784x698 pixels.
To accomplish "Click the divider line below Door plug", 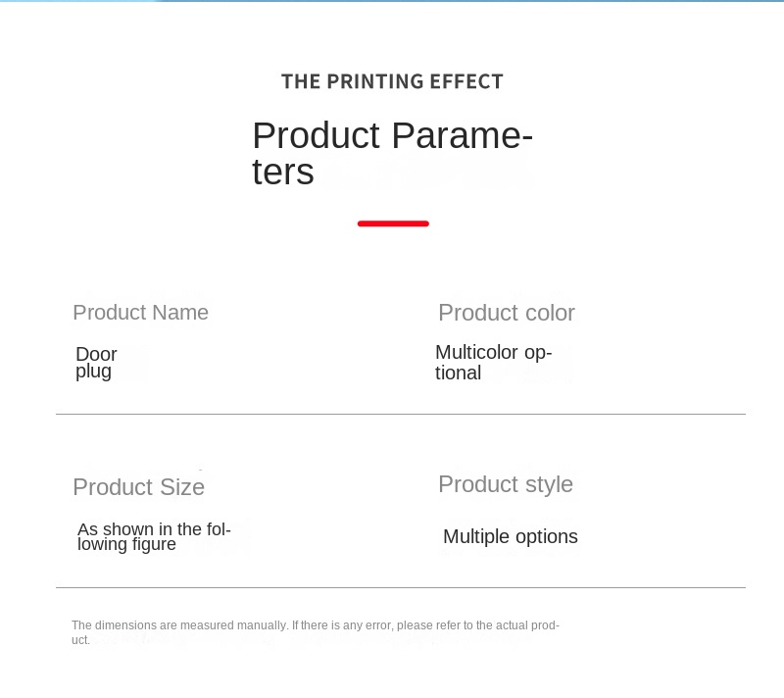I will coord(401,414).
